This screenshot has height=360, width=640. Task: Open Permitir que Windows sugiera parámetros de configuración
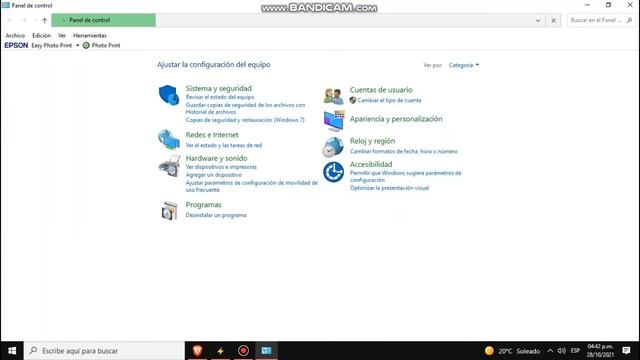pyautogui.click(x=405, y=176)
